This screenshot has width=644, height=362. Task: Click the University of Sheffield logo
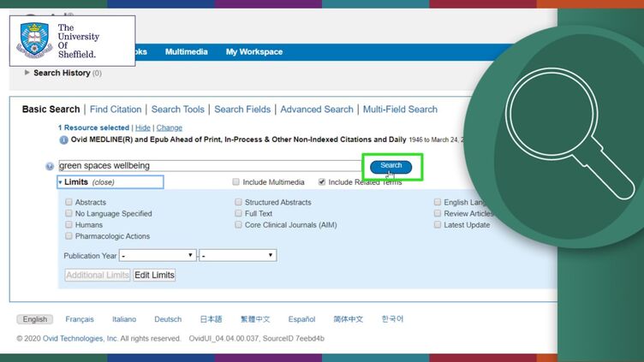tap(72, 40)
